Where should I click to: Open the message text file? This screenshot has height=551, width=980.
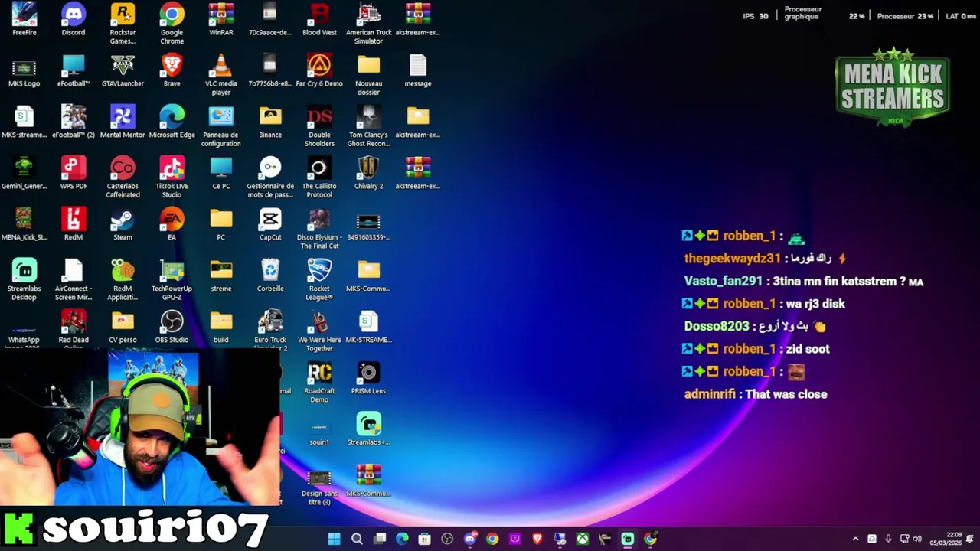coord(418,70)
